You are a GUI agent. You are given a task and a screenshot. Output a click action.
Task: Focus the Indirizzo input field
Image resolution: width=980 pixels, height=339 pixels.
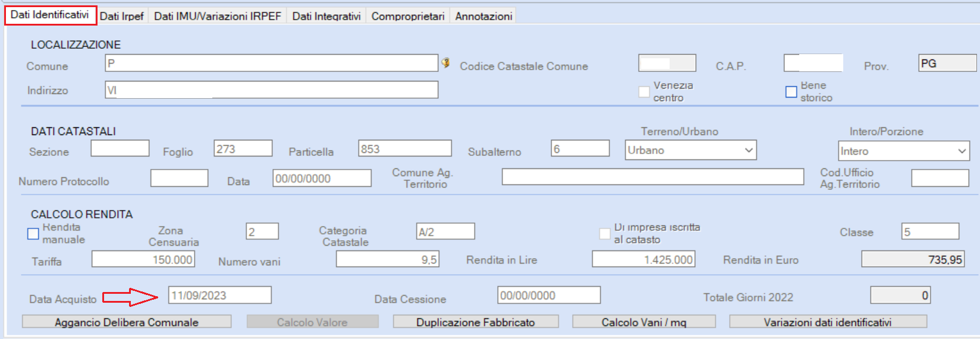point(272,90)
